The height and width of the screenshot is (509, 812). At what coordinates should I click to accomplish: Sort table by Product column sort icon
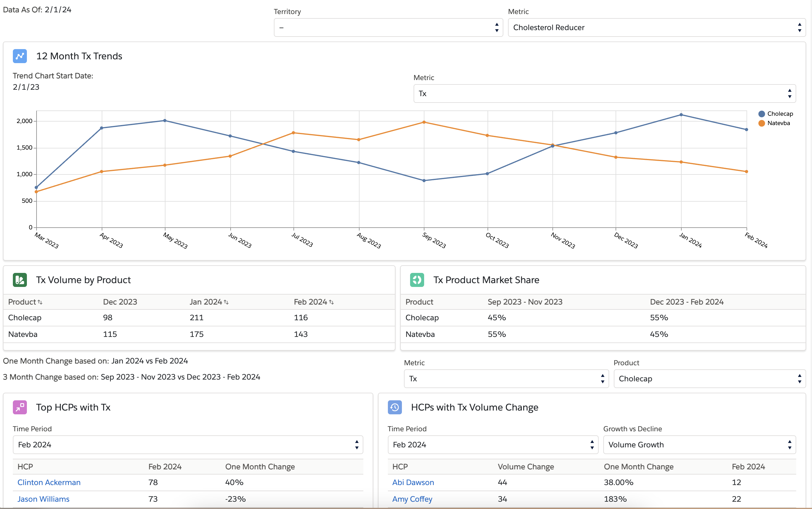40,302
